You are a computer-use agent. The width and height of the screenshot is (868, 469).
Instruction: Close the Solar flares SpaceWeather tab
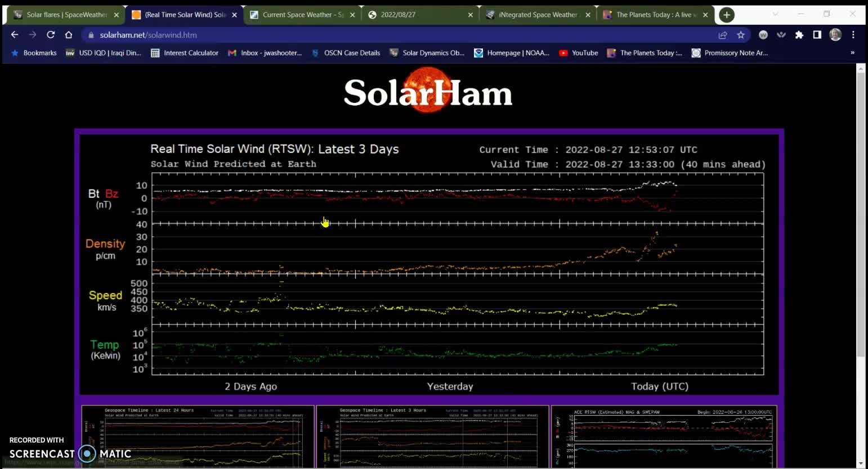point(117,15)
